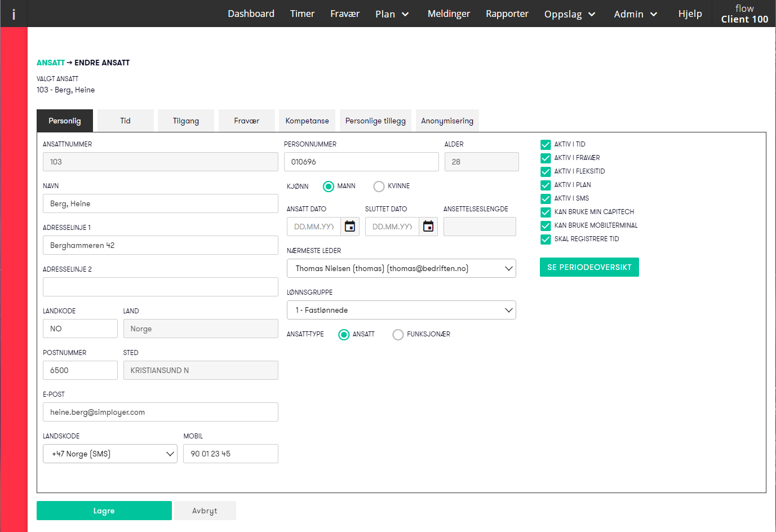Toggle Skal registrere tid checkbox
Screen dimensions: 776x532
point(546,239)
